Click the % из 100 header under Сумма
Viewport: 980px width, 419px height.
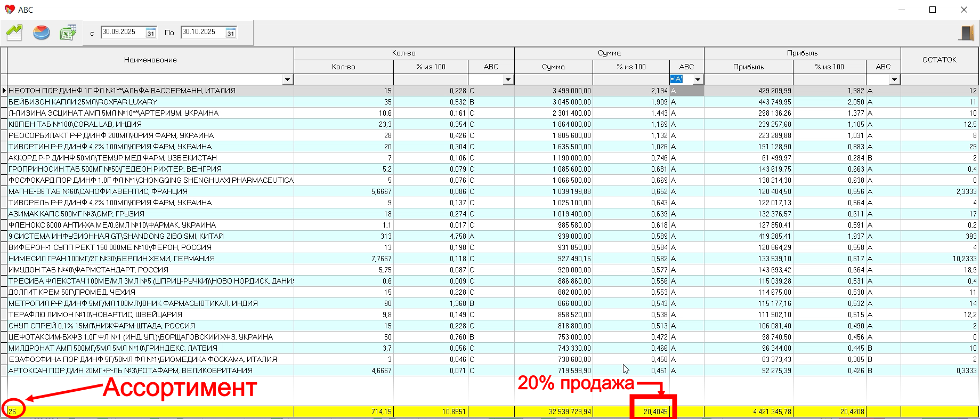[631, 67]
